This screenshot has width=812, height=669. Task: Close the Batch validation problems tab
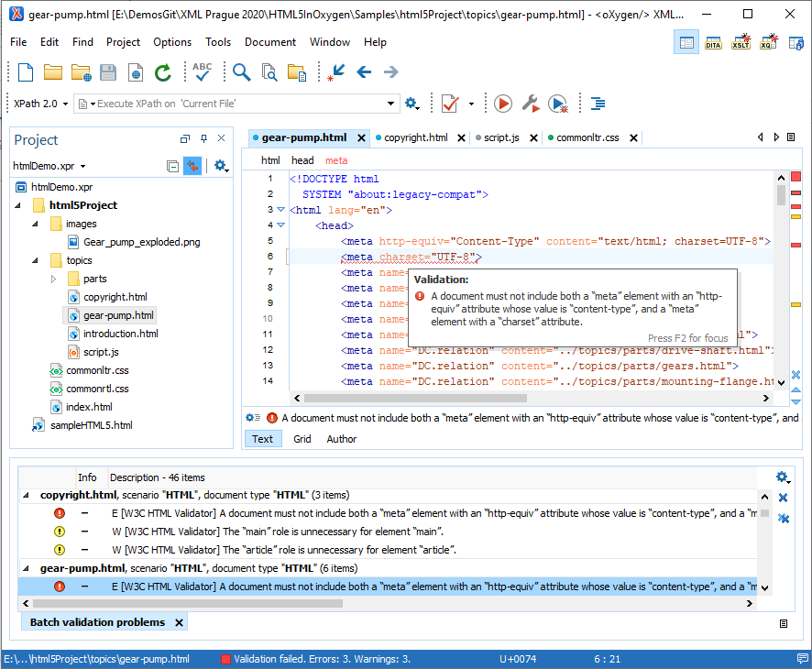click(x=180, y=623)
